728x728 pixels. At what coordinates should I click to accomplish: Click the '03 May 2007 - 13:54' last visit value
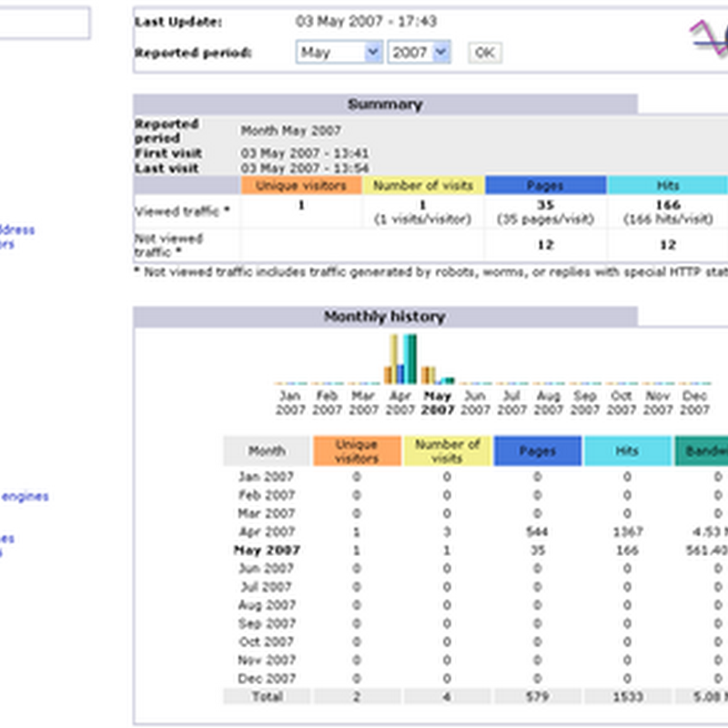(x=305, y=167)
